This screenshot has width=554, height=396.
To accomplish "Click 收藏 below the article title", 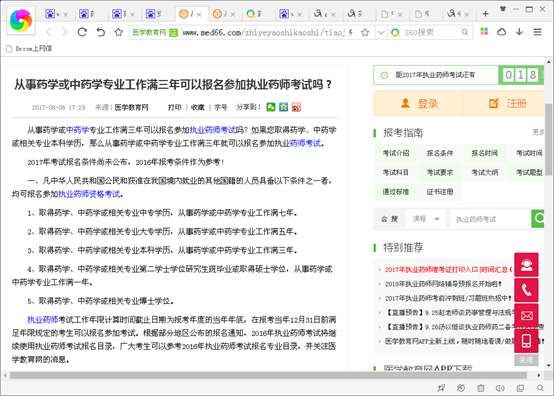I will tap(198, 107).
